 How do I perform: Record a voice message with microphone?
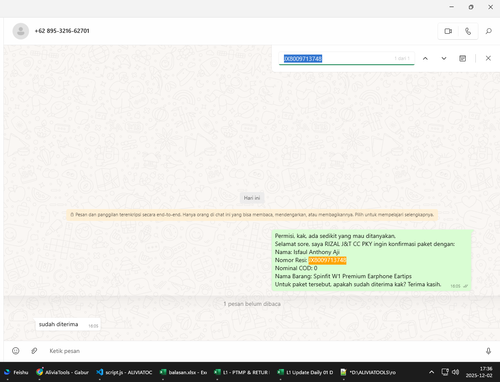pyautogui.click(x=488, y=351)
